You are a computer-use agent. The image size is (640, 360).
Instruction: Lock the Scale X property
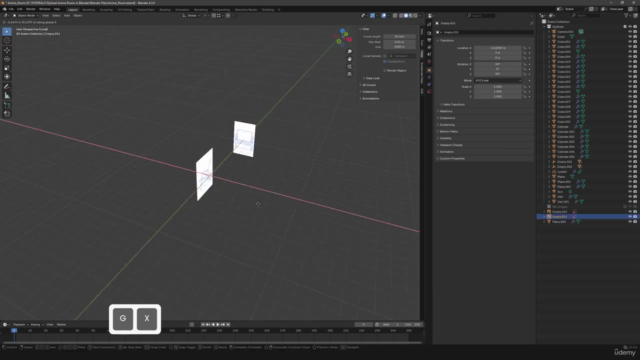(525, 87)
